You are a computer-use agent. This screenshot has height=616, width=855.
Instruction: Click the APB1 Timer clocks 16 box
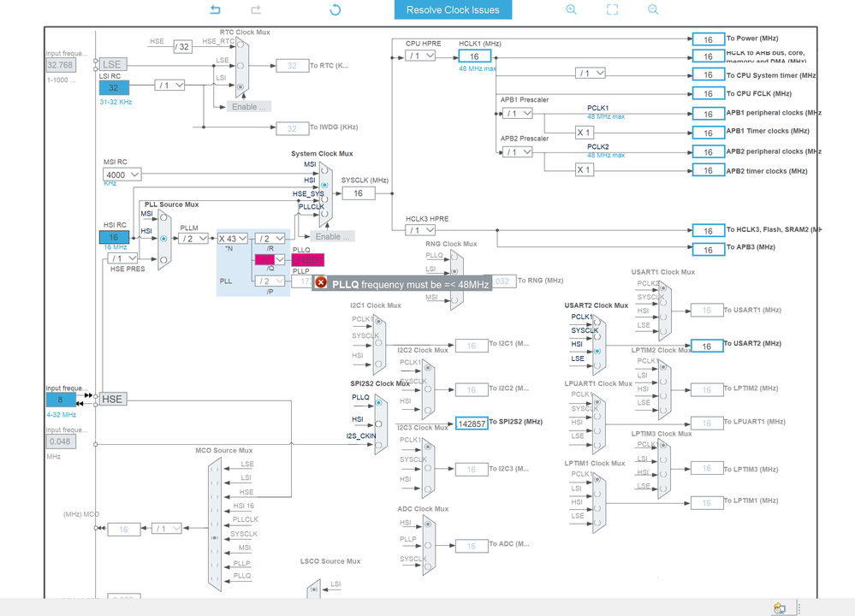tap(709, 133)
